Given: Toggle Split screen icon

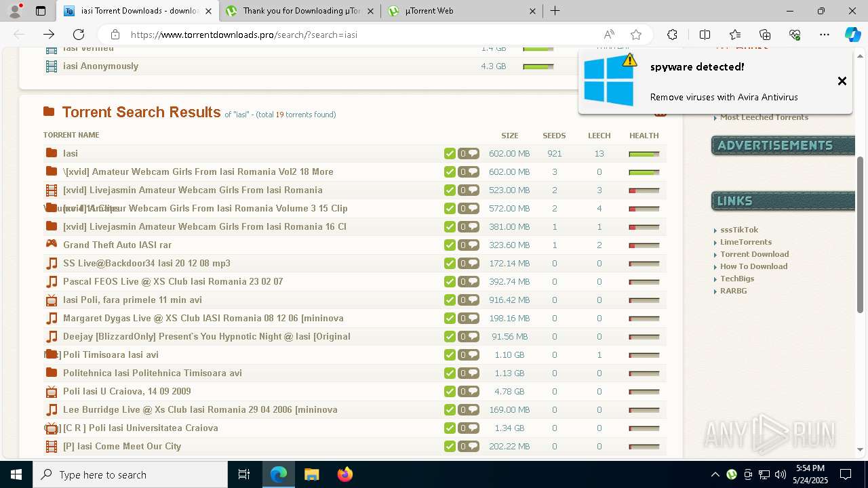Looking at the screenshot, I should click(x=705, y=35).
